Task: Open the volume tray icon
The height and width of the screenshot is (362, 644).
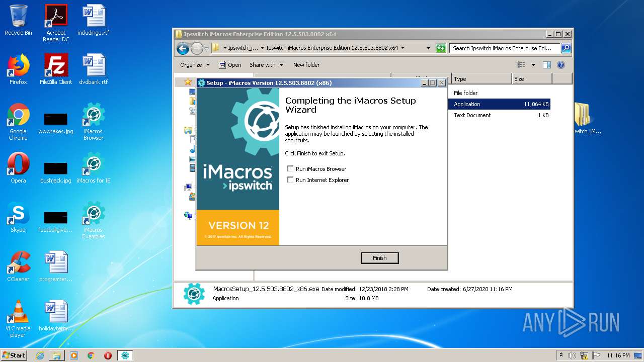Action: 572,355
